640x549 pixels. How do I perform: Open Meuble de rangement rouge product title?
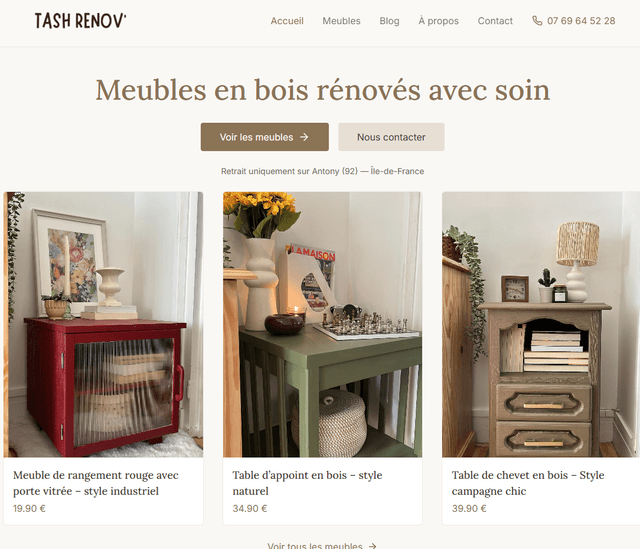96,483
